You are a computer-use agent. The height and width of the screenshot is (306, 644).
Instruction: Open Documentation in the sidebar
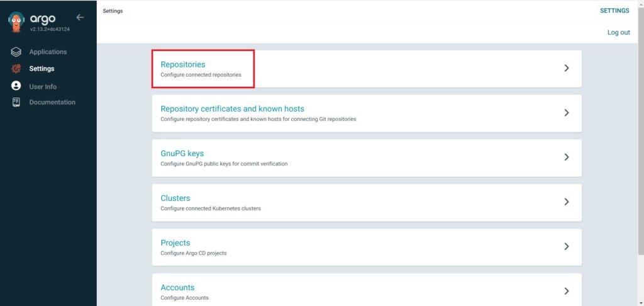(x=52, y=102)
